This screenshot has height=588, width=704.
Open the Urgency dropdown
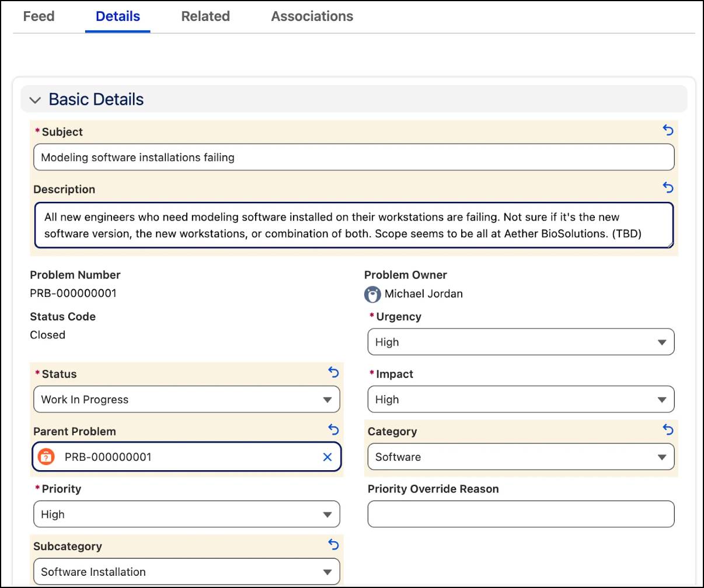click(521, 342)
